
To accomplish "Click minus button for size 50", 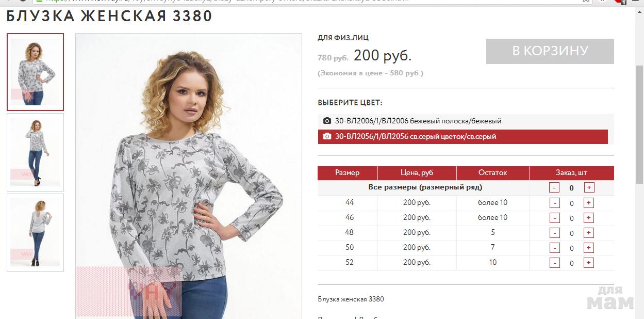I will click(x=554, y=248).
